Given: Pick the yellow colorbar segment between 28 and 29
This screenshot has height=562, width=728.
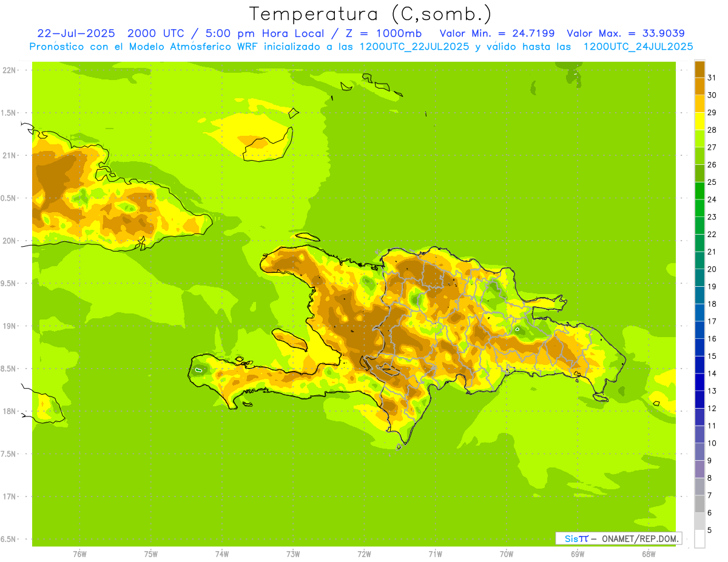Looking at the screenshot, I should pyautogui.click(x=699, y=121).
